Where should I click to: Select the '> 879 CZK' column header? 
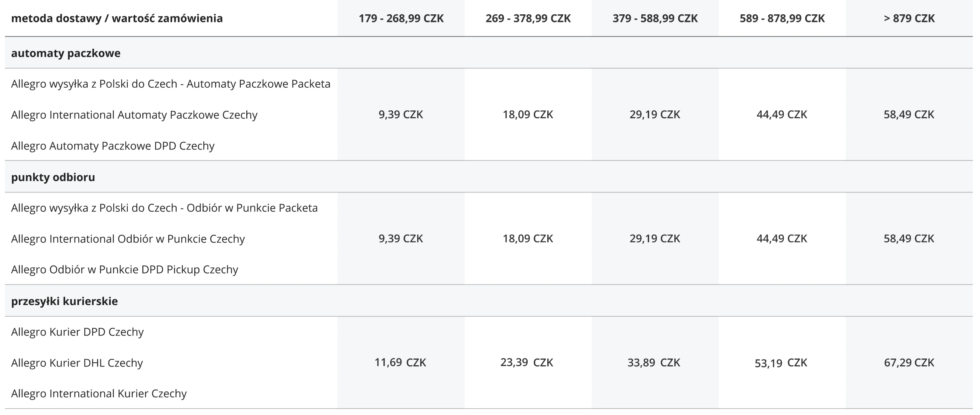point(909,18)
